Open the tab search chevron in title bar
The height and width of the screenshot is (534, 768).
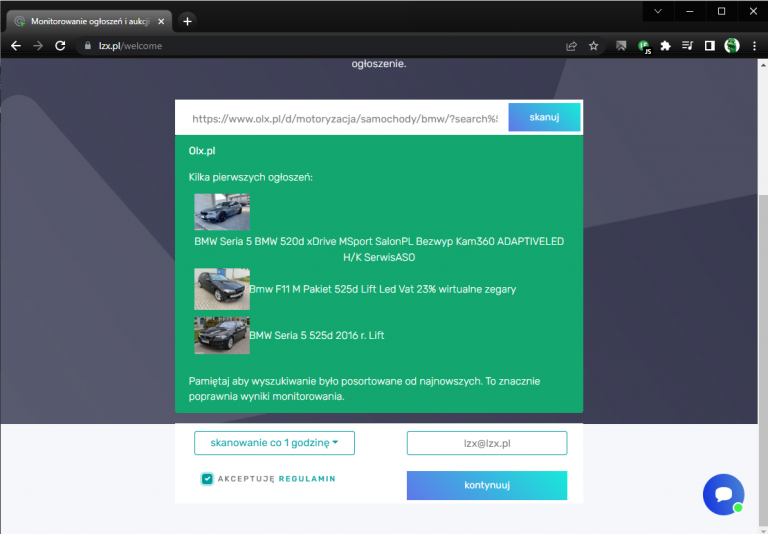(x=657, y=11)
